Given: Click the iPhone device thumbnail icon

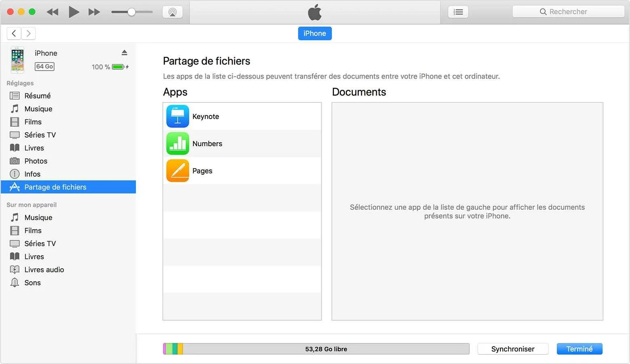Looking at the screenshot, I should coord(17,60).
